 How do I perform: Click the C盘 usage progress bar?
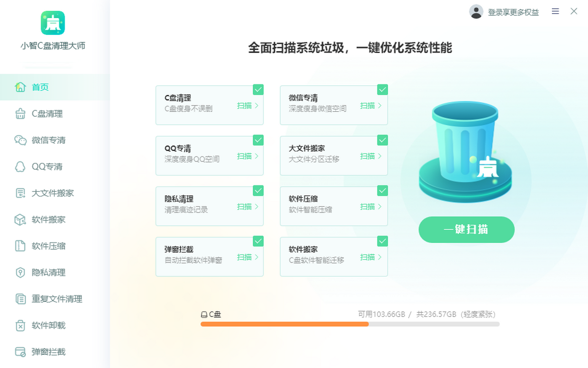pos(350,324)
